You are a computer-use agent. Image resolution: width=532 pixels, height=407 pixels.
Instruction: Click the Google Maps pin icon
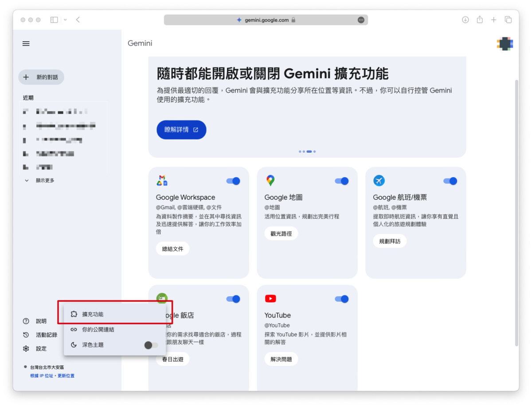click(270, 181)
